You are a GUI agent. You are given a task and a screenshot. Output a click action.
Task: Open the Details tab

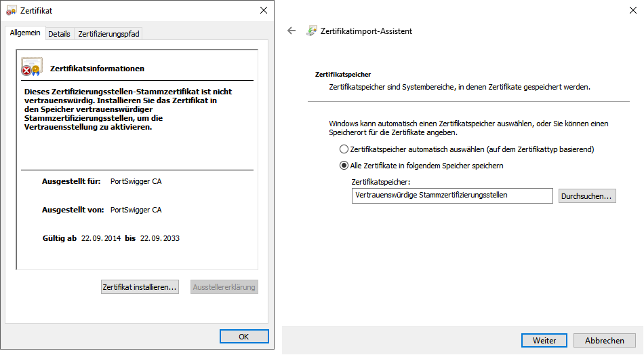click(x=59, y=34)
